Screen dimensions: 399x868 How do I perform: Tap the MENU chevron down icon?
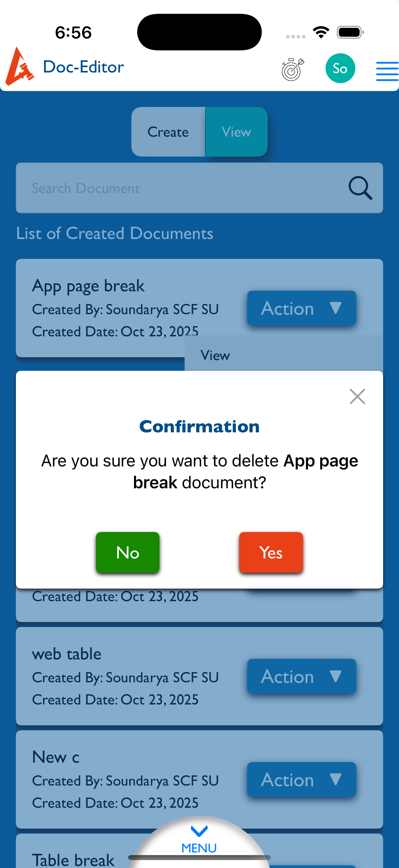coord(199,831)
